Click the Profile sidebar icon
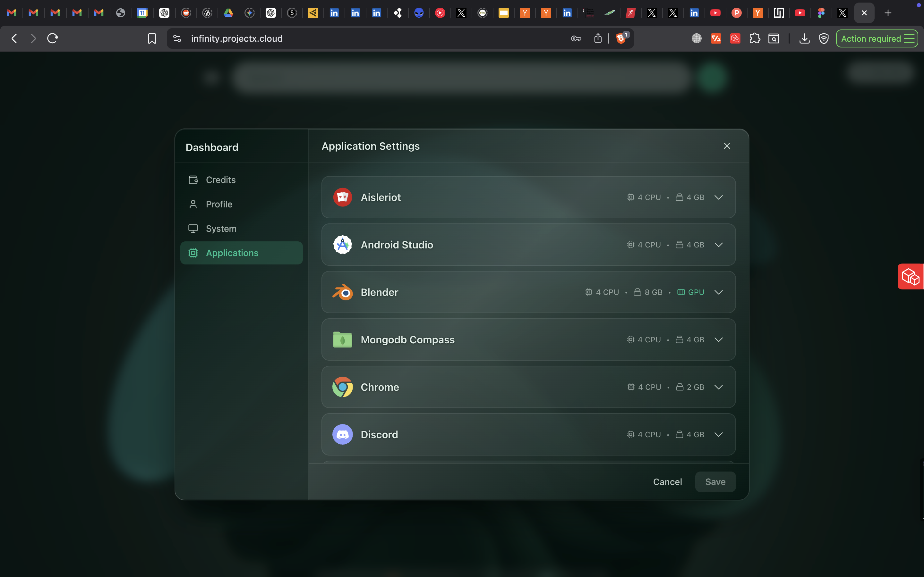The image size is (924, 577). coord(193,204)
